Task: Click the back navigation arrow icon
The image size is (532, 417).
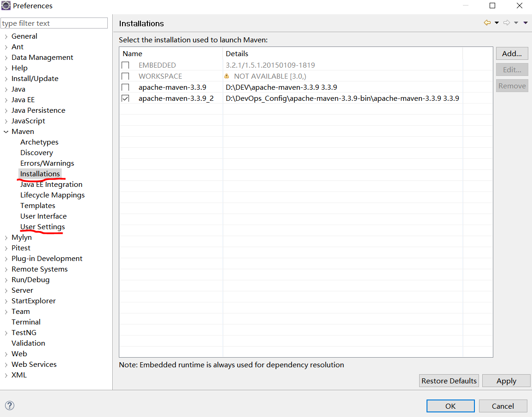Action: pyautogui.click(x=487, y=23)
